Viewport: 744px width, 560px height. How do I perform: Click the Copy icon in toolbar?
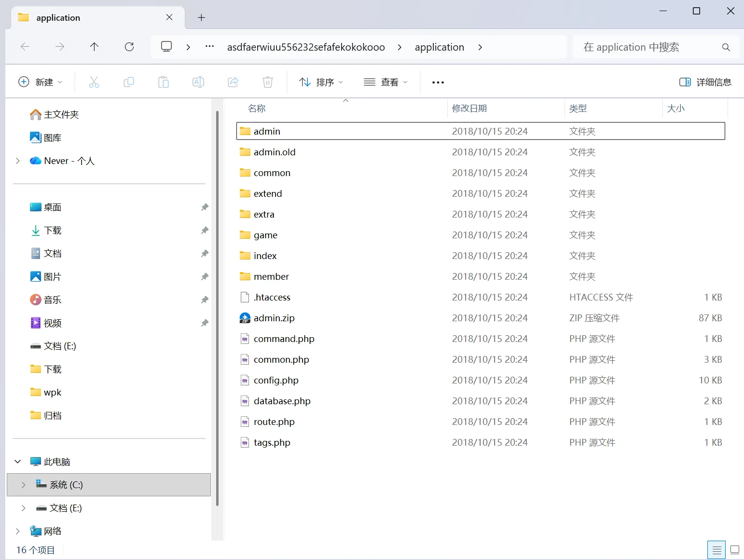[x=129, y=82]
